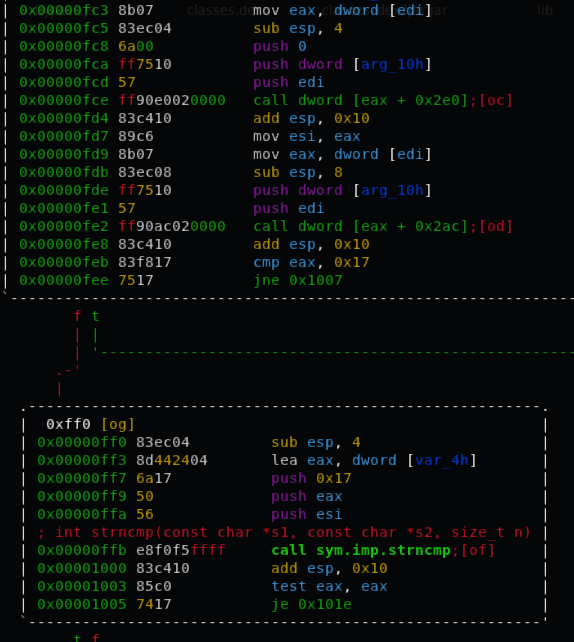Screen dimensions: 574x642
Task: Select the test eax, eax instruction
Action: pyautogui.click(x=329, y=586)
